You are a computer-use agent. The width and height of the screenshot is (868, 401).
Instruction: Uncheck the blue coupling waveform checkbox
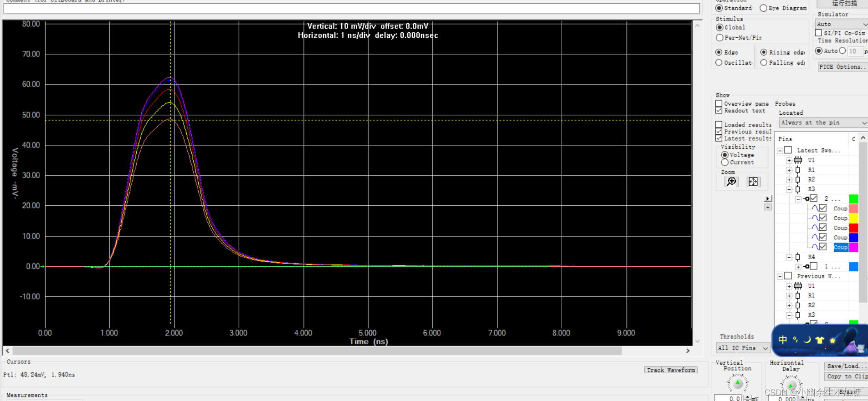(822, 237)
